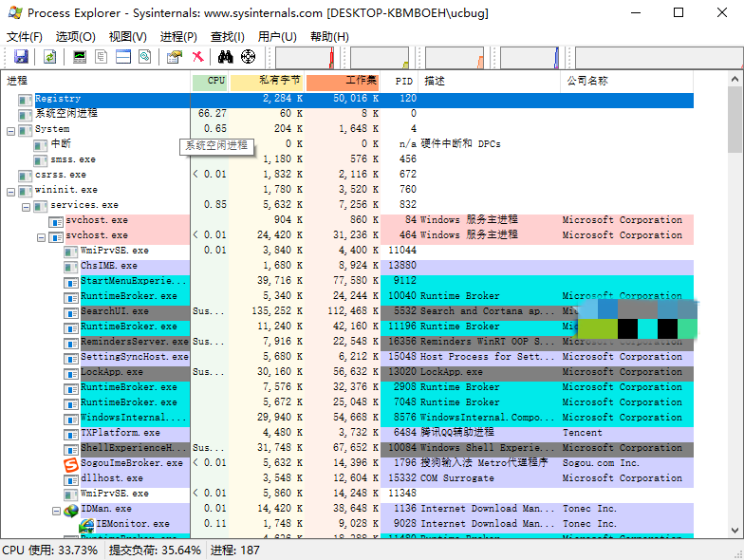The width and height of the screenshot is (744, 560).
Task: Click the red X Kill Process icon
Action: pyautogui.click(x=197, y=57)
